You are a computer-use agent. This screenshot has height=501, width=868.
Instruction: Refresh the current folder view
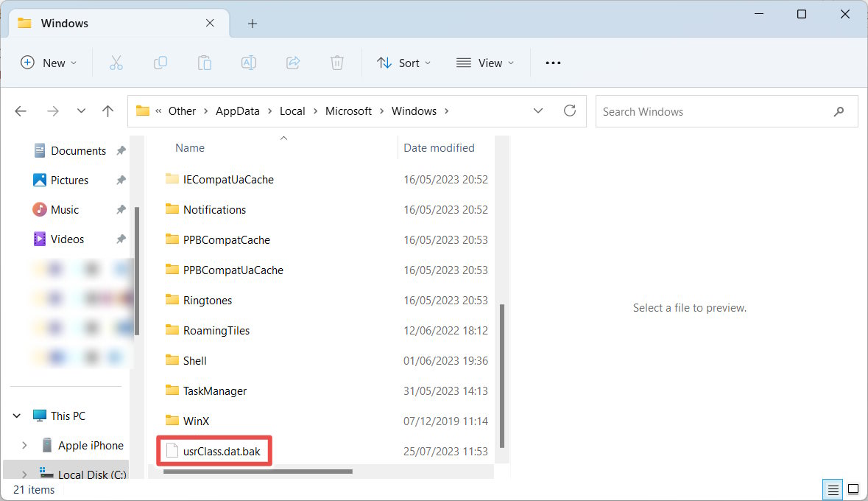click(569, 111)
